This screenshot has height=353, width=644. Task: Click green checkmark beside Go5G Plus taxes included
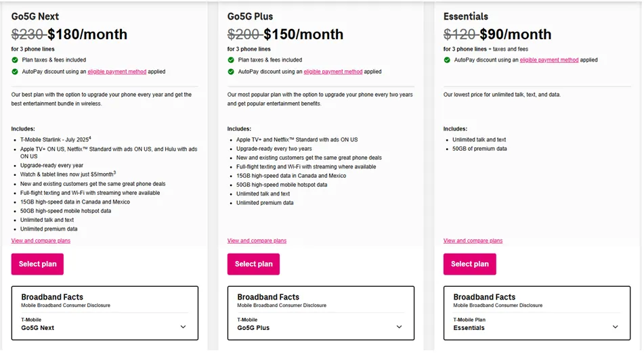click(x=231, y=60)
